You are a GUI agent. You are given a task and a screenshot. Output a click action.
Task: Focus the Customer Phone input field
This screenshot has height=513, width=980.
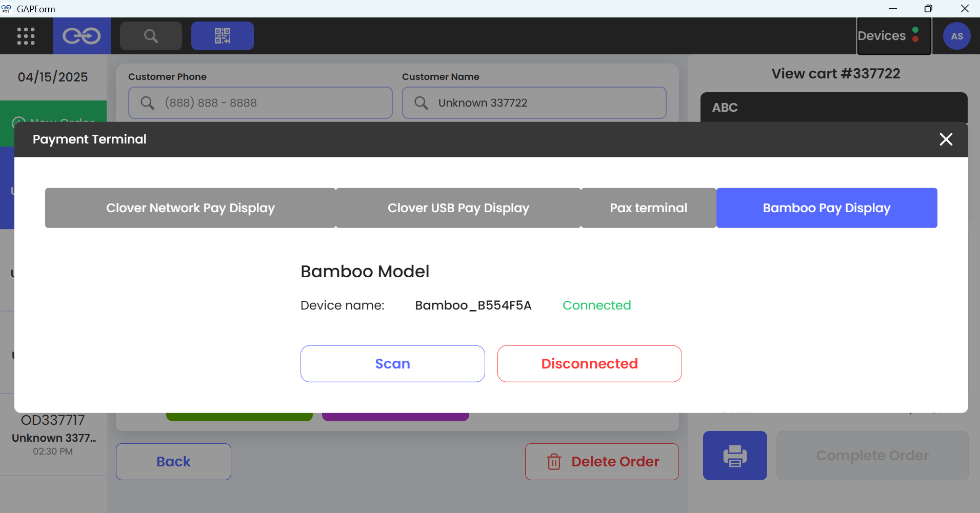(x=261, y=103)
